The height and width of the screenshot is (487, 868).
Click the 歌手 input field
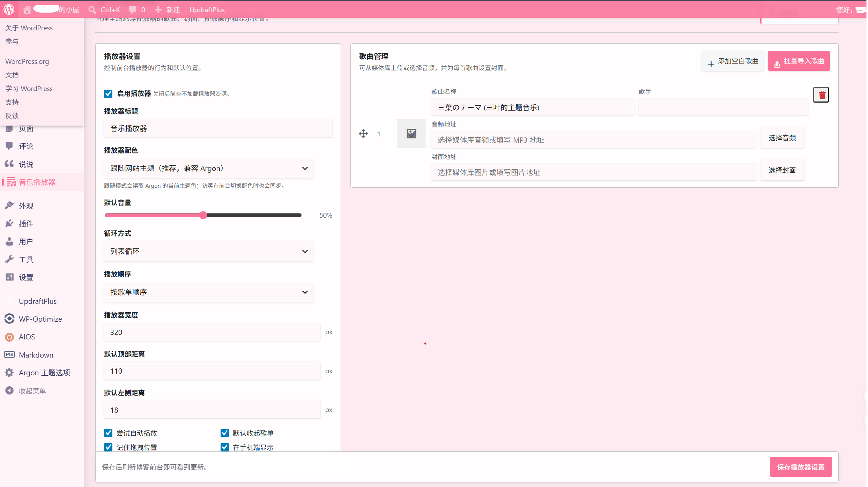click(723, 107)
